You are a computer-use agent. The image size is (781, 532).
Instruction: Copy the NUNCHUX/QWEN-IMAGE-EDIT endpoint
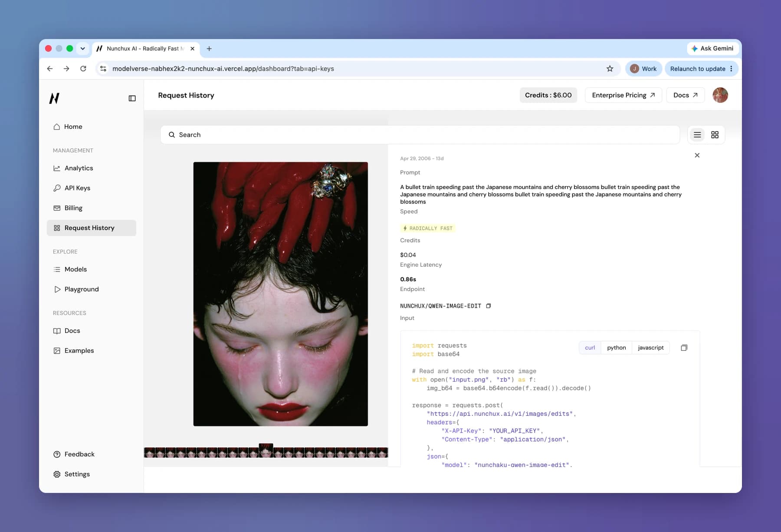[489, 306]
